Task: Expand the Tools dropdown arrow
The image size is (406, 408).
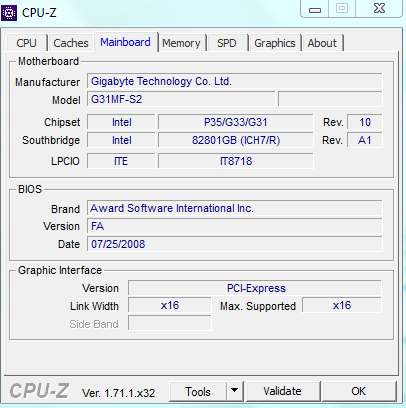Action: pos(235,391)
